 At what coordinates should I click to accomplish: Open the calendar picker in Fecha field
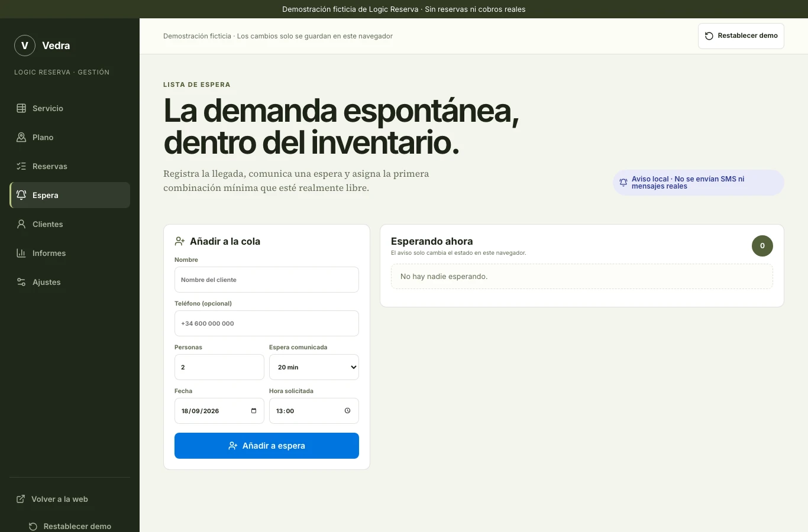254,411
